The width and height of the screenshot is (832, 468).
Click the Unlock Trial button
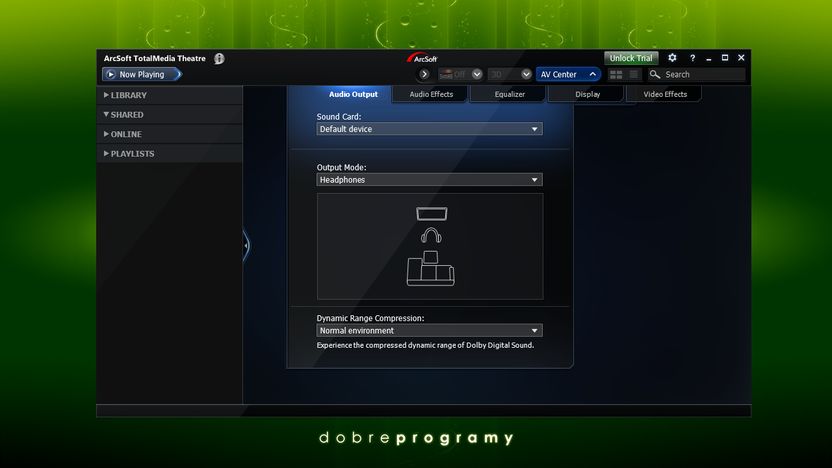630,58
